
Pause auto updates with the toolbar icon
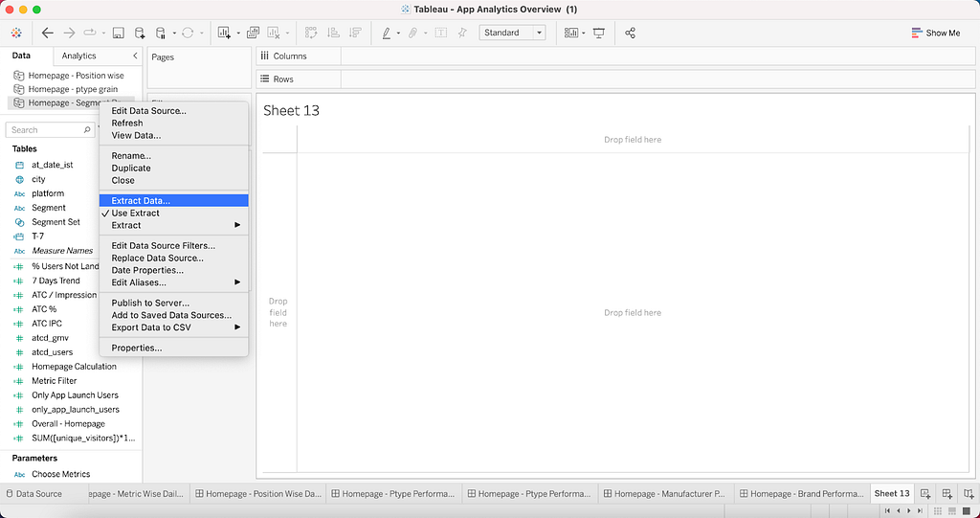click(x=161, y=33)
